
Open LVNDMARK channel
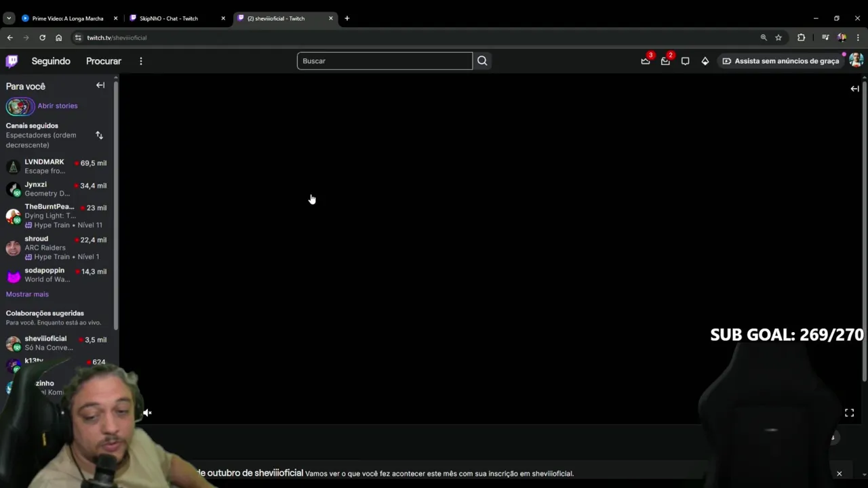pyautogui.click(x=56, y=166)
